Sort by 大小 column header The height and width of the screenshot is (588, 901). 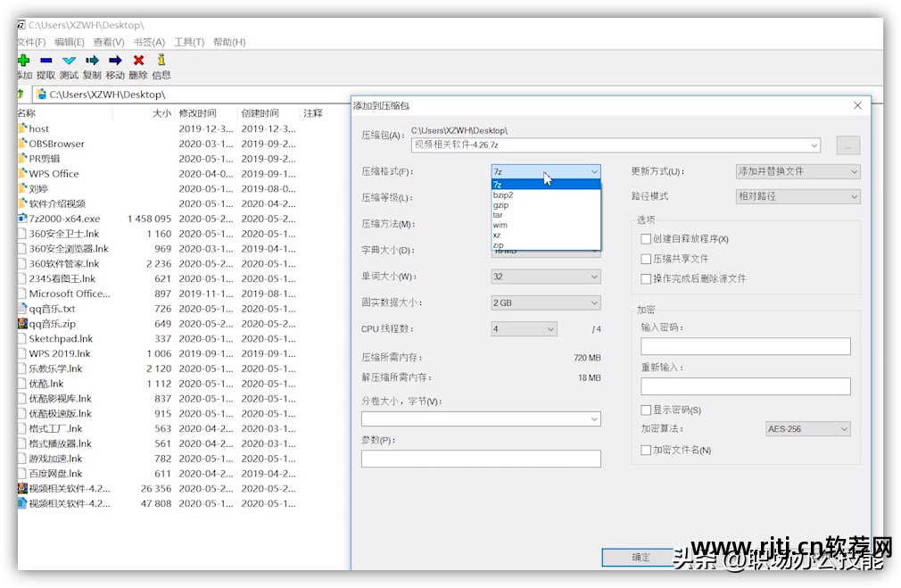(144, 113)
